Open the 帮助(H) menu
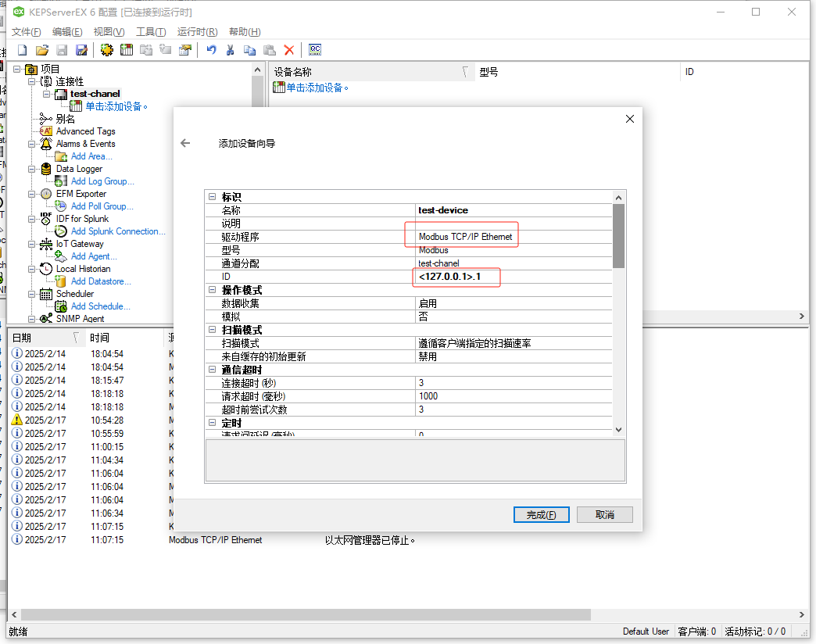The height and width of the screenshot is (644, 816). tap(245, 32)
